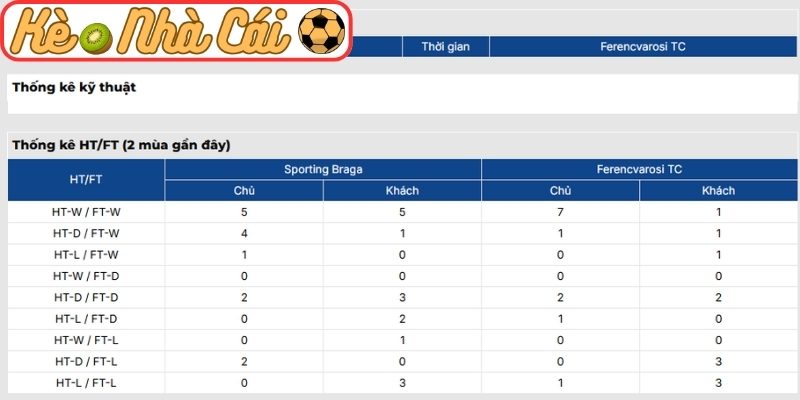800x400 pixels.
Task: Select the HT-W / FT-D row label
Action: [86, 276]
